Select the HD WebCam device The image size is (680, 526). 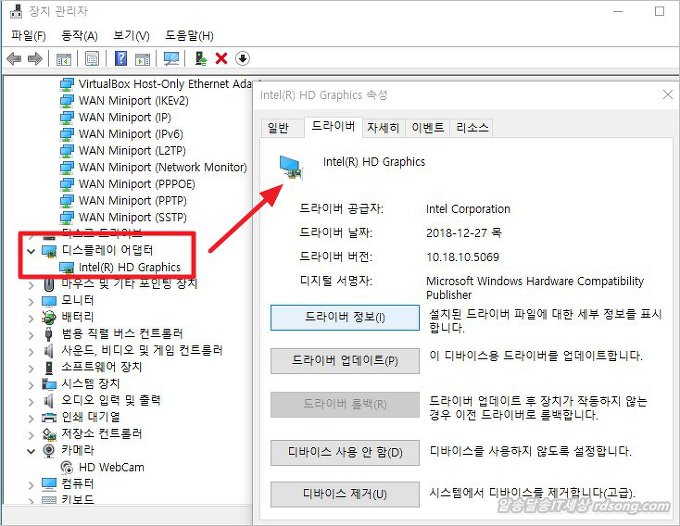[x=113, y=467]
